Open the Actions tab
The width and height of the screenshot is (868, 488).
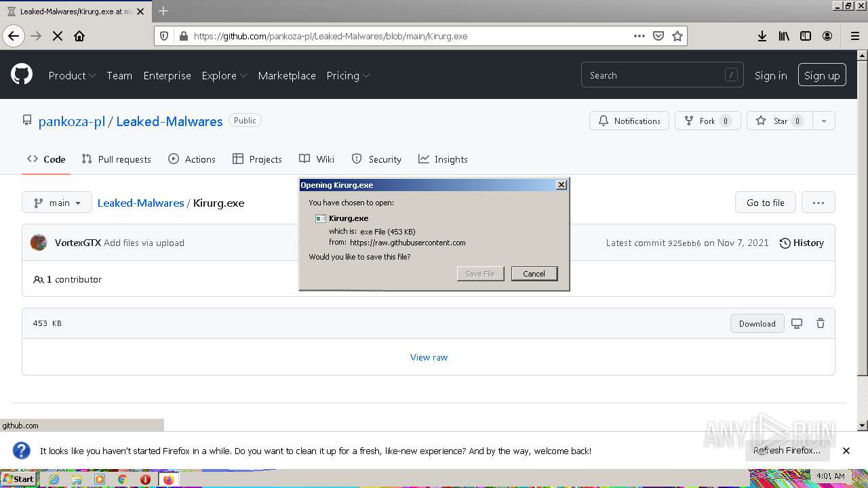pyautogui.click(x=192, y=159)
